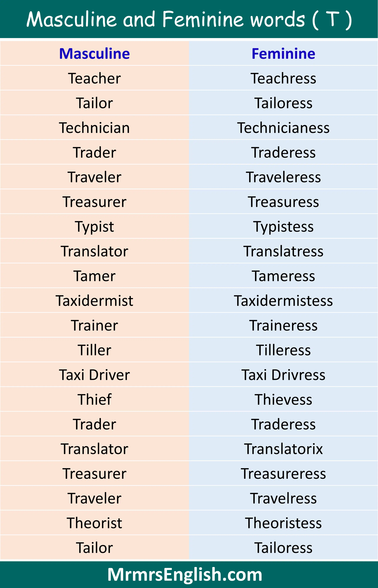This screenshot has height=588, width=378.
Task: Select the word Taxidermistess
Action: click(283, 301)
